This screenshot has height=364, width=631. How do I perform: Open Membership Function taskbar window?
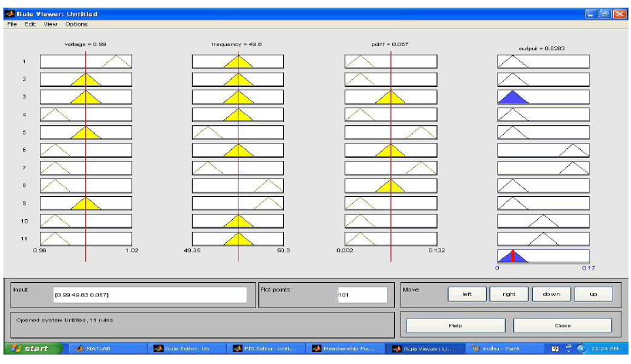[x=340, y=349]
